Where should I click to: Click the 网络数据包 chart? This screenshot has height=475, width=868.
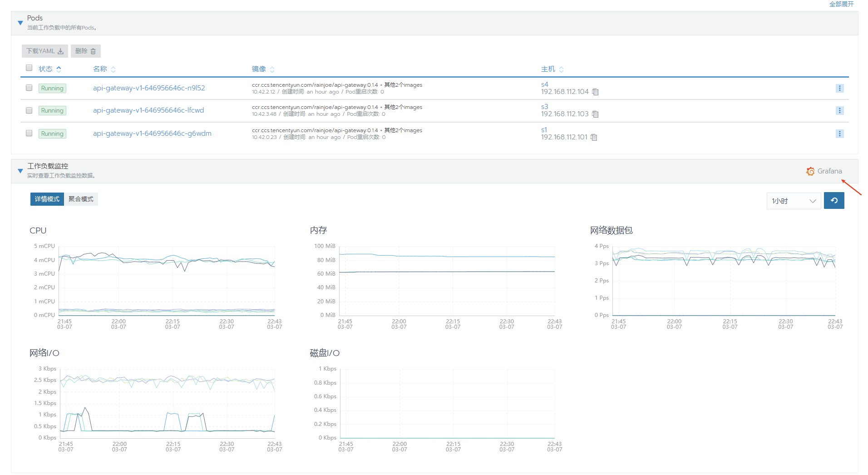pos(724,281)
